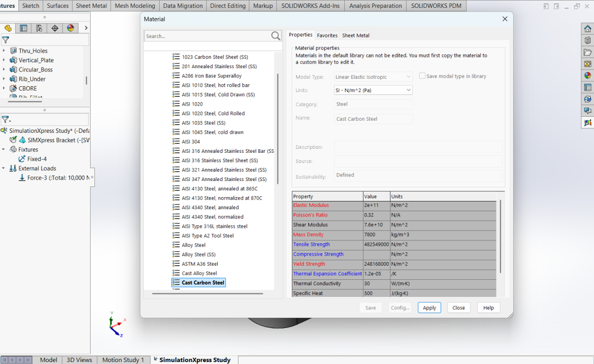Click the Config... button in the Material dialog
This screenshot has height=364, width=594.
click(x=400, y=308)
